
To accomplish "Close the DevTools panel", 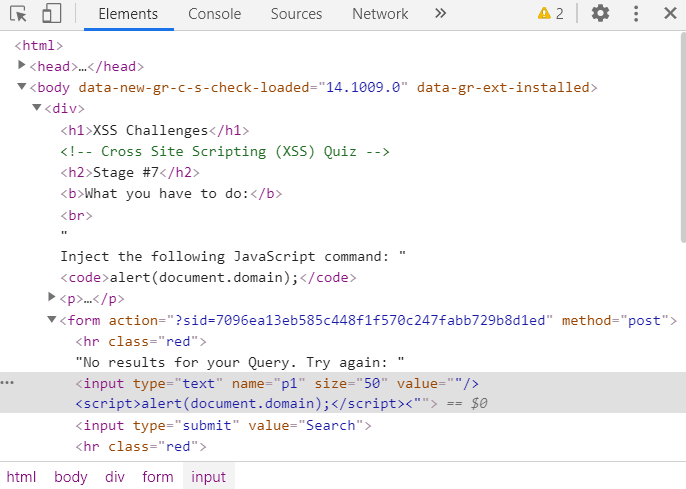I will click(x=670, y=14).
